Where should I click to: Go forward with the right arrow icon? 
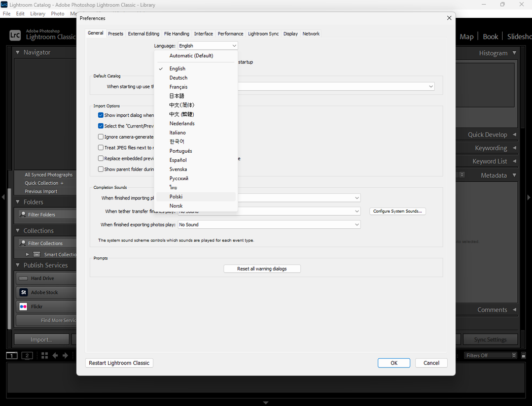(65, 355)
